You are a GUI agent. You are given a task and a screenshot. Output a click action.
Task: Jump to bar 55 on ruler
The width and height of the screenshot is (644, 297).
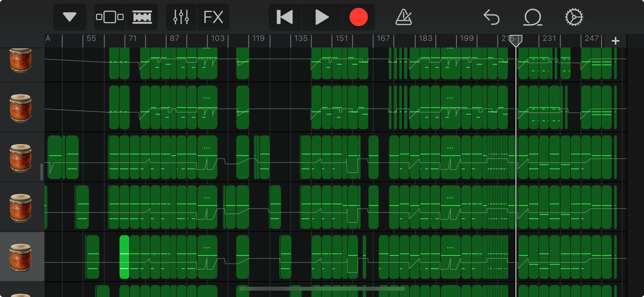click(x=91, y=39)
